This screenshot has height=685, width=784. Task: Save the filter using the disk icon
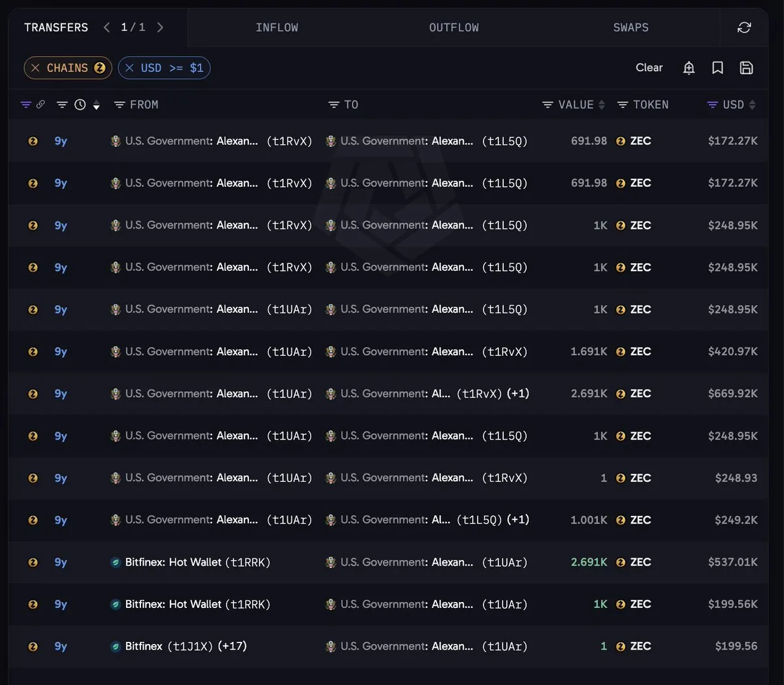[x=746, y=68]
